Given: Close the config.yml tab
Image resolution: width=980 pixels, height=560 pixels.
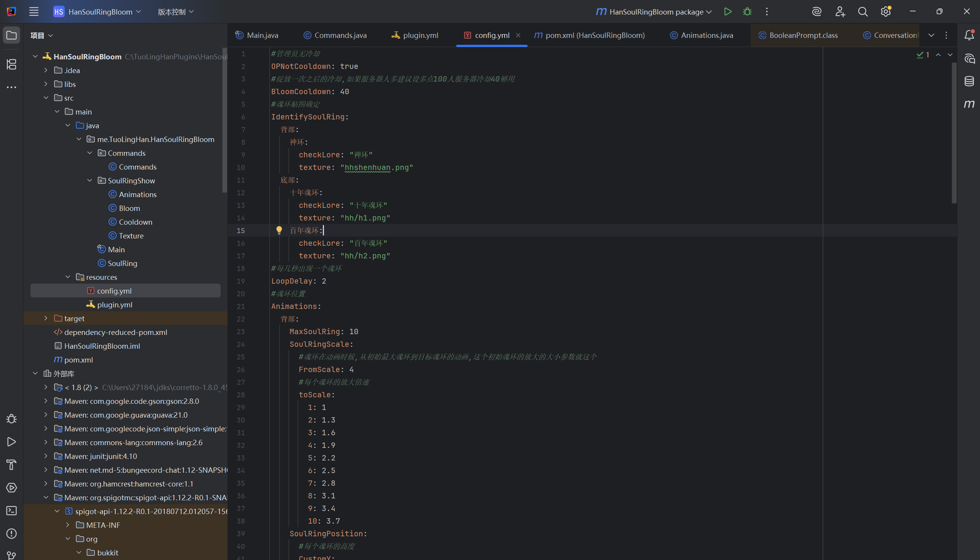Looking at the screenshot, I should coord(518,35).
